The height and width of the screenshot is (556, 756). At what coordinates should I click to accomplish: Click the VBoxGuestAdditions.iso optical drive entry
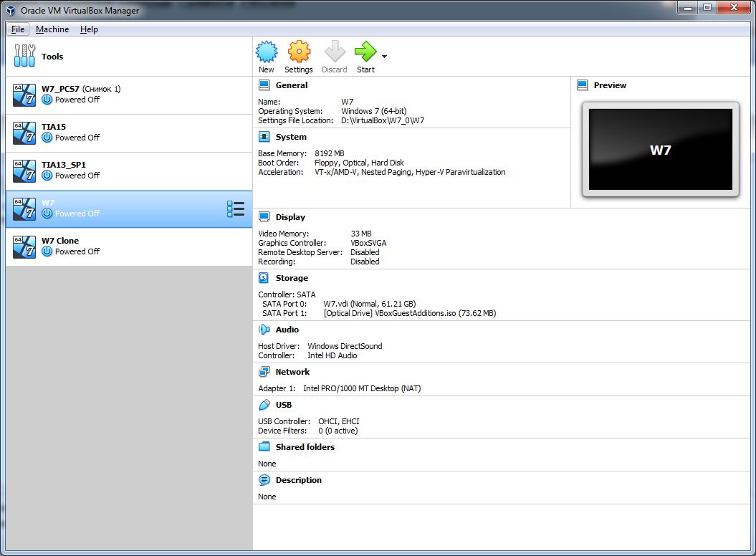(x=410, y=313)
